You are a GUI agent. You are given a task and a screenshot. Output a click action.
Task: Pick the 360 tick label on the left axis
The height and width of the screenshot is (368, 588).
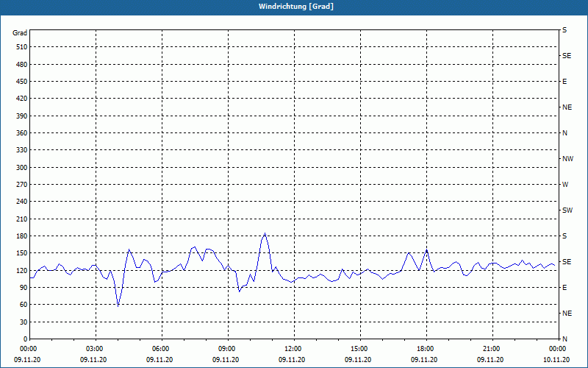pyautogui.click(x=21, y=133)
